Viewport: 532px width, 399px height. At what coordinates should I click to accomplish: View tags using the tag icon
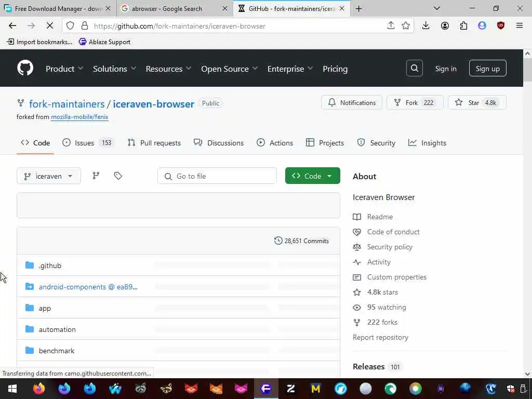118,176
